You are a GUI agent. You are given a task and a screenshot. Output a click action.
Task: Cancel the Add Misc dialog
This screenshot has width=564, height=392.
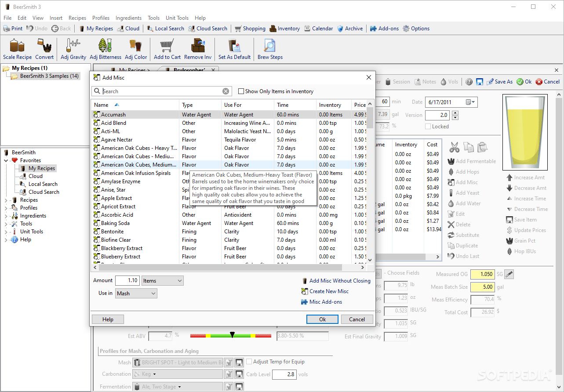pyautogui.click(x=357, y=319)
